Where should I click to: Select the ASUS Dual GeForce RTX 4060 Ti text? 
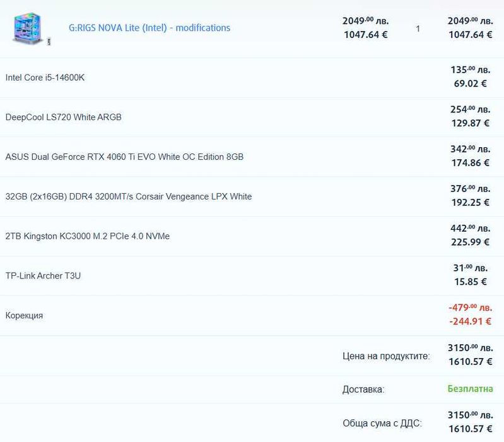pyautogui.click(x=124, y=157)
